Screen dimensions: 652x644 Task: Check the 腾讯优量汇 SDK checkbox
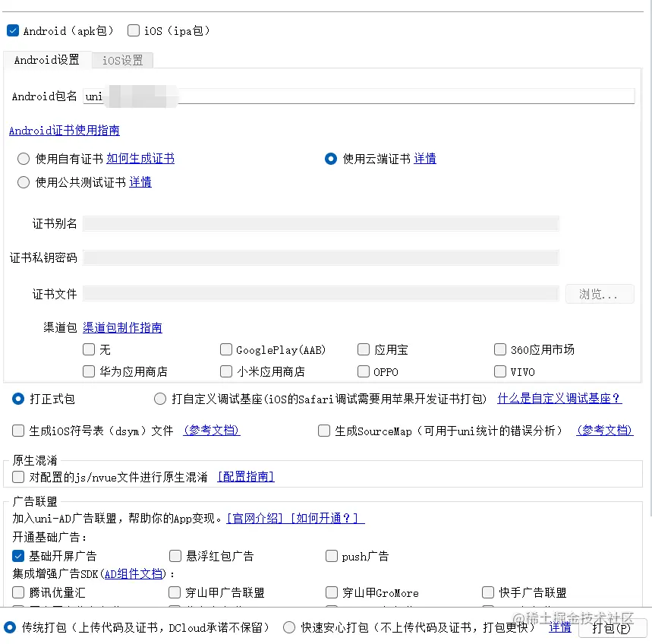point(18,592)
